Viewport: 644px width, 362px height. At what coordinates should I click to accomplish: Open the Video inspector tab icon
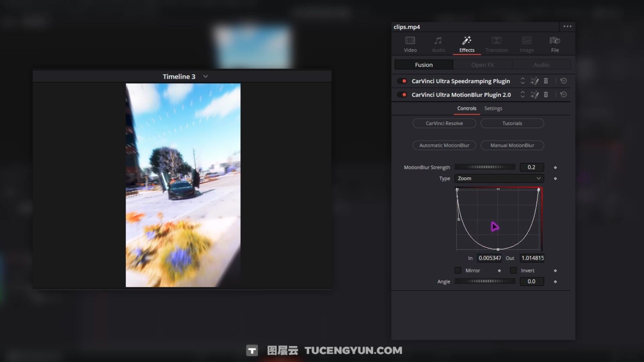(410, 41)
